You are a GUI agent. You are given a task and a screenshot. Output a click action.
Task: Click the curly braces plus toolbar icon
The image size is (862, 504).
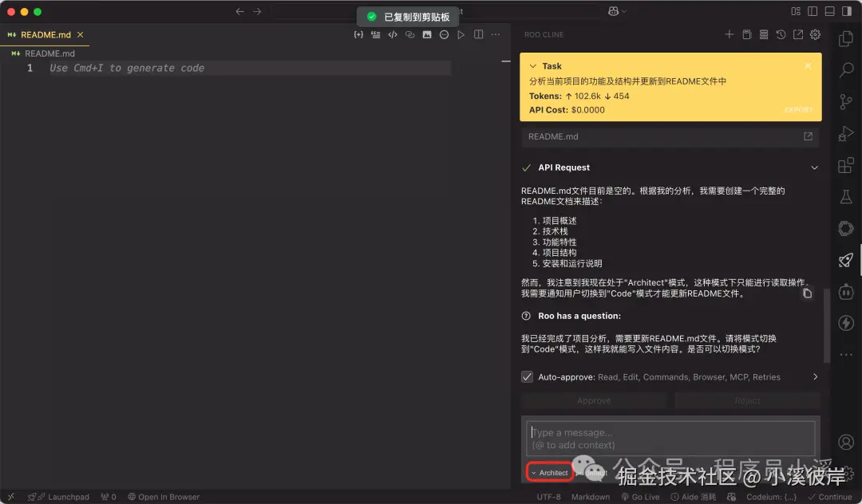tap(358, 34)
